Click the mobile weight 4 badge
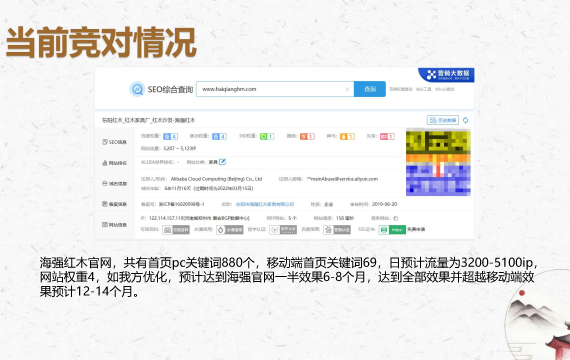570x360 pixels. [x=219, y=136]
